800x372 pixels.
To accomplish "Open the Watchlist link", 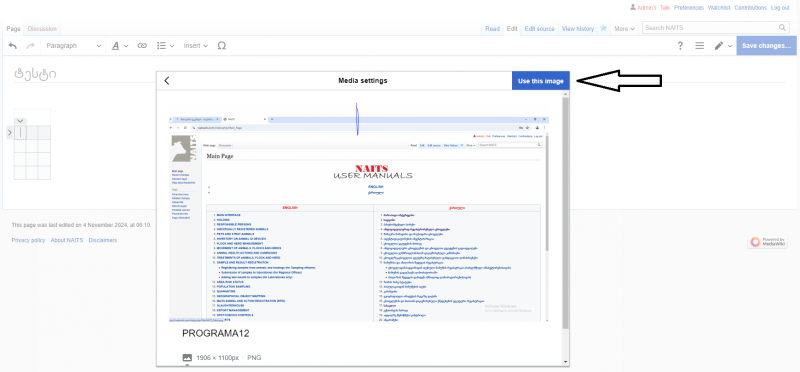I will tap(719, 8).
